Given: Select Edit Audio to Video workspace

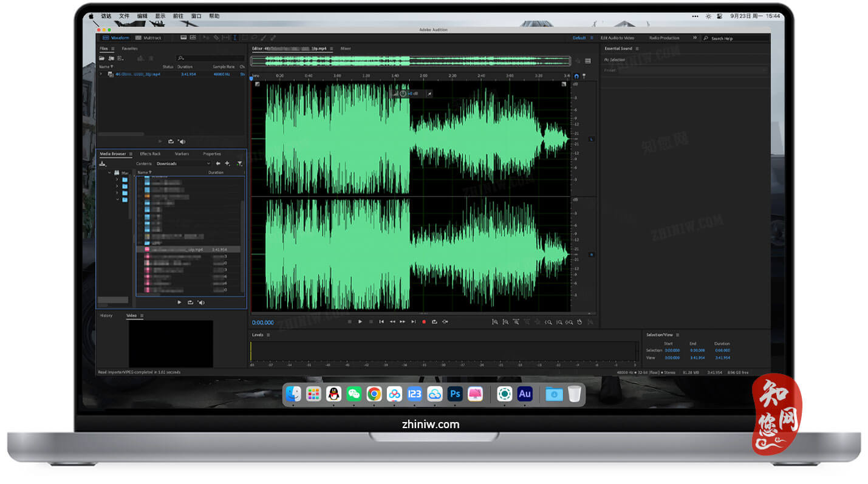Looking at the screenshot, I should tap(617, 38).
